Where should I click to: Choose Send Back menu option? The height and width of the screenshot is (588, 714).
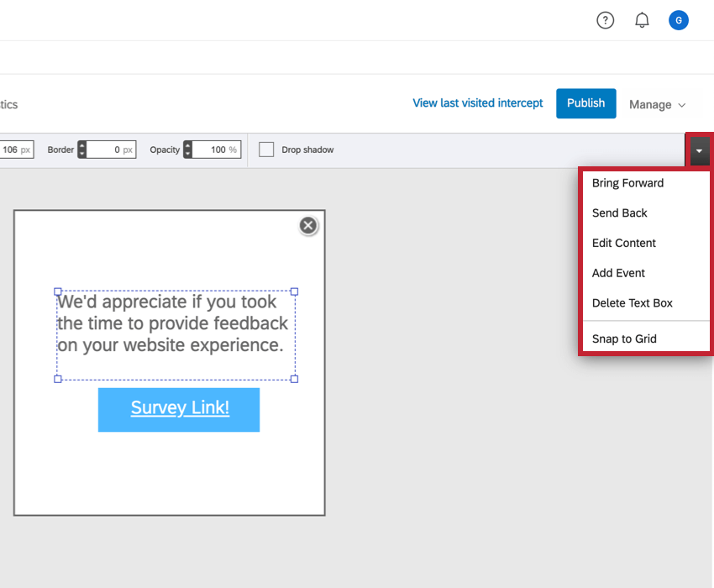tap(619, 213)
